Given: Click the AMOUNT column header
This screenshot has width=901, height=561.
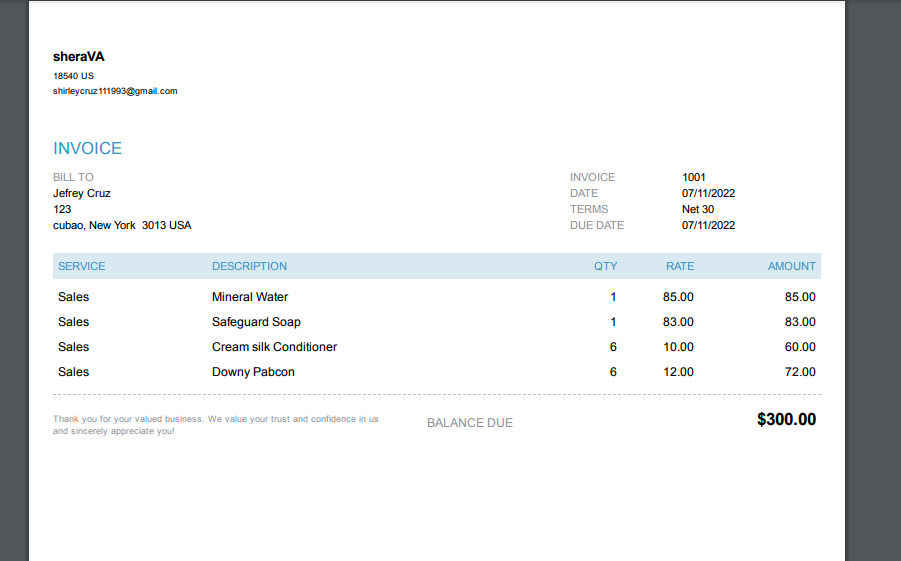Looking at the screenshot, I should (792, 266).
